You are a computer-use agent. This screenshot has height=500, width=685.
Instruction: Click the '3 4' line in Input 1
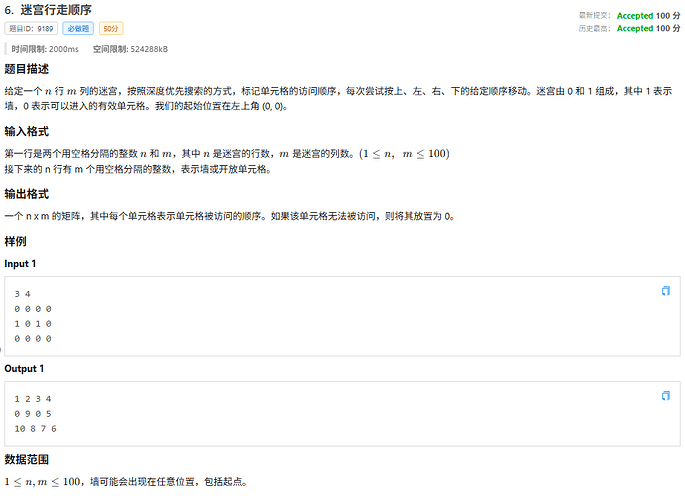tap(22, 294)
